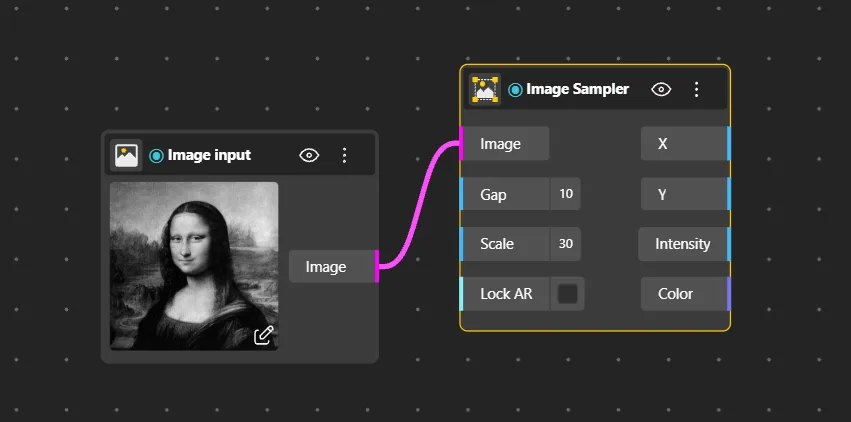Click the Image output port of Image input
The width and height of the screenshot is (851, 422).
377,266
